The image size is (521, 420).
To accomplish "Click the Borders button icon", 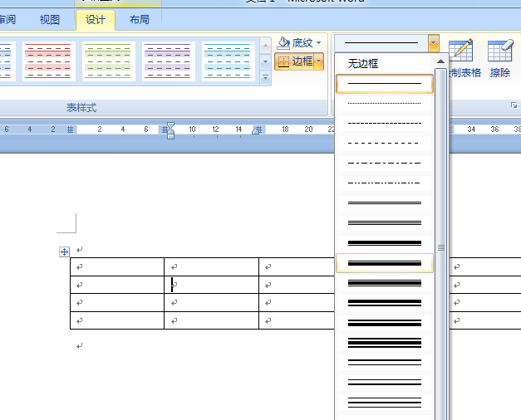I will tap(283, 61).
